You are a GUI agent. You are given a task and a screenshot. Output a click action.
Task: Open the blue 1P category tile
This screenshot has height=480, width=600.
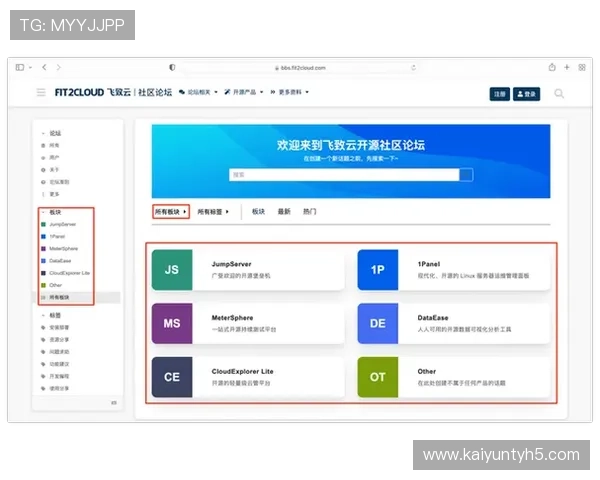point(378,270)
